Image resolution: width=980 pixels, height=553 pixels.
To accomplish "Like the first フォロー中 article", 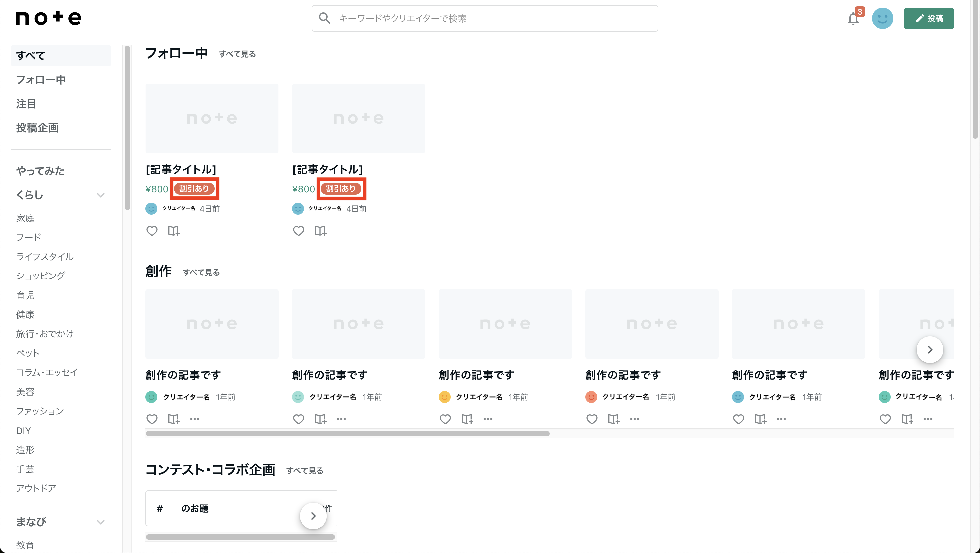I will coord(152,231).
